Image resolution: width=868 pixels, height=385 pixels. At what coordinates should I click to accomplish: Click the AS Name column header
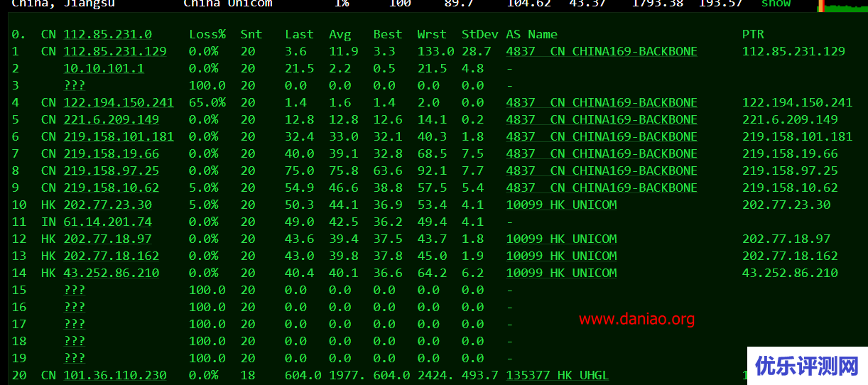(x=532, y=34)
